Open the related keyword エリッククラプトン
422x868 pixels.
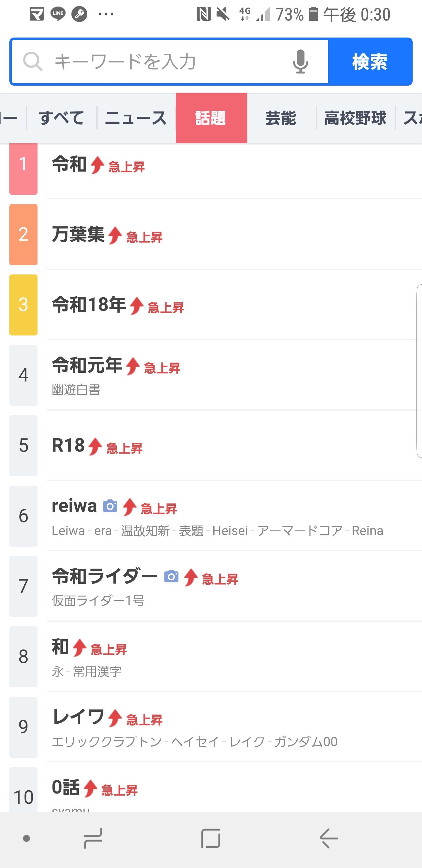click(x=107, y=742)
